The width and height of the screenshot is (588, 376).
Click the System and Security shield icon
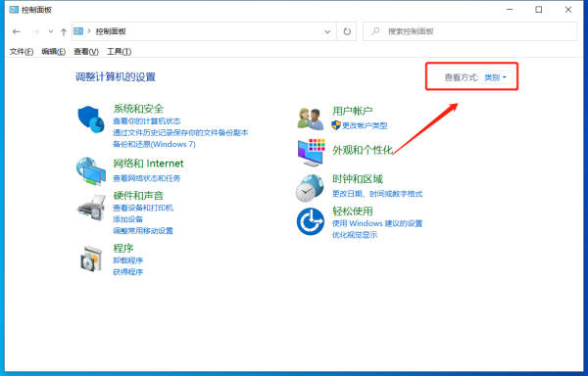[91, 119]
